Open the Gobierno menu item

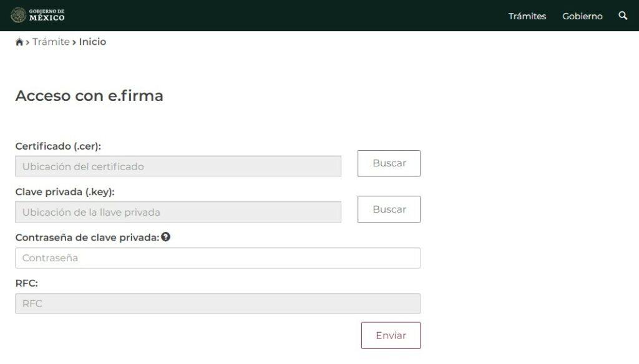point(582,16)
